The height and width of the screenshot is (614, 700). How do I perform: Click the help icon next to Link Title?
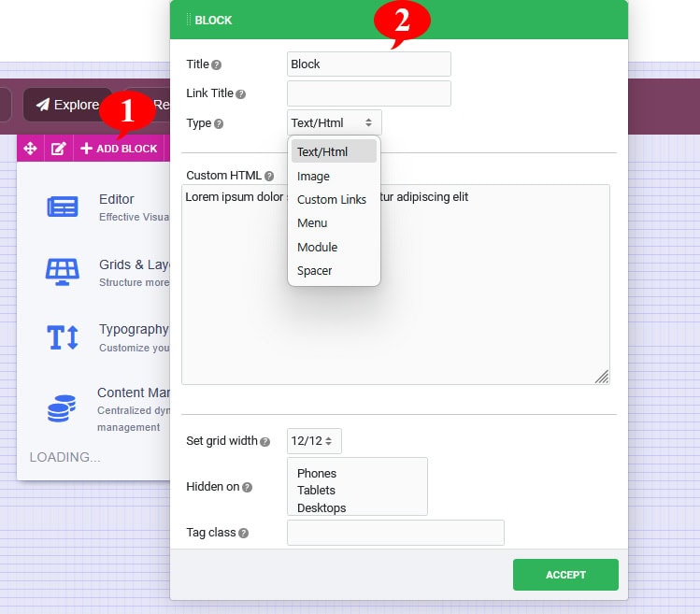coord(240,94)
